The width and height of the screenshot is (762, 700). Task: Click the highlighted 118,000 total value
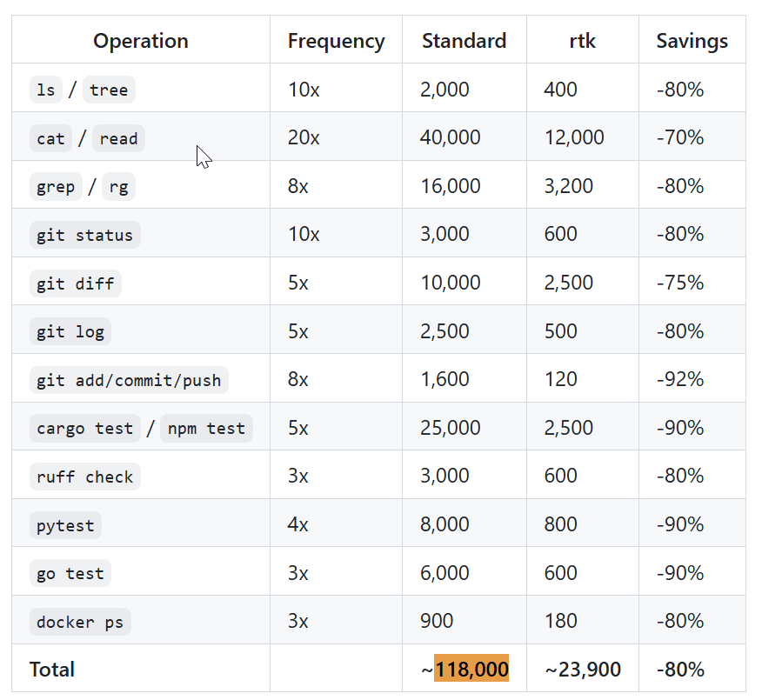[471, 670]
